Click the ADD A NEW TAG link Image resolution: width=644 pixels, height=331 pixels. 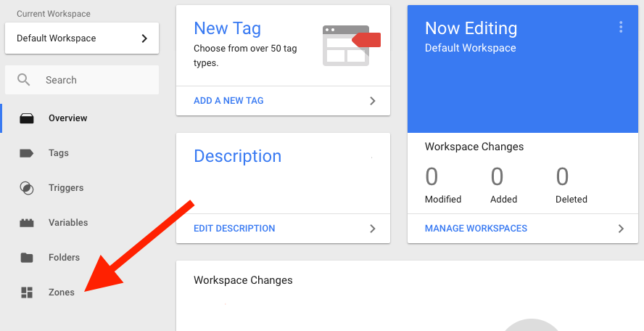228,101
